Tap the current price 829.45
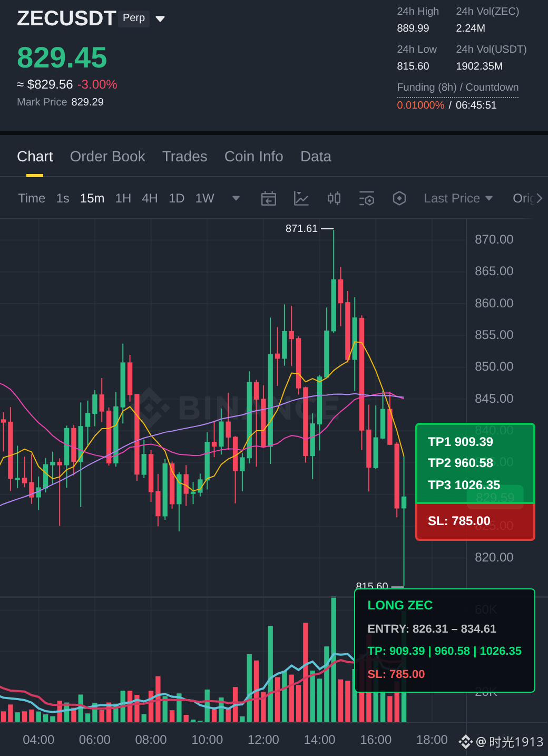This screenshot has width=548, height=756. point(62,57)
